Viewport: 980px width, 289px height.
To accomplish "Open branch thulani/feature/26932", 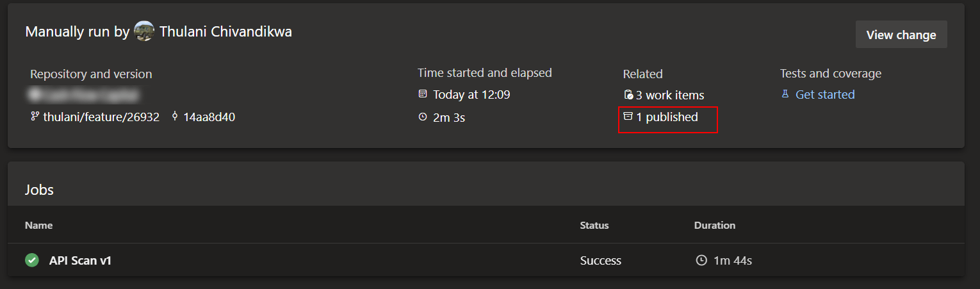I will pos(101,117).
